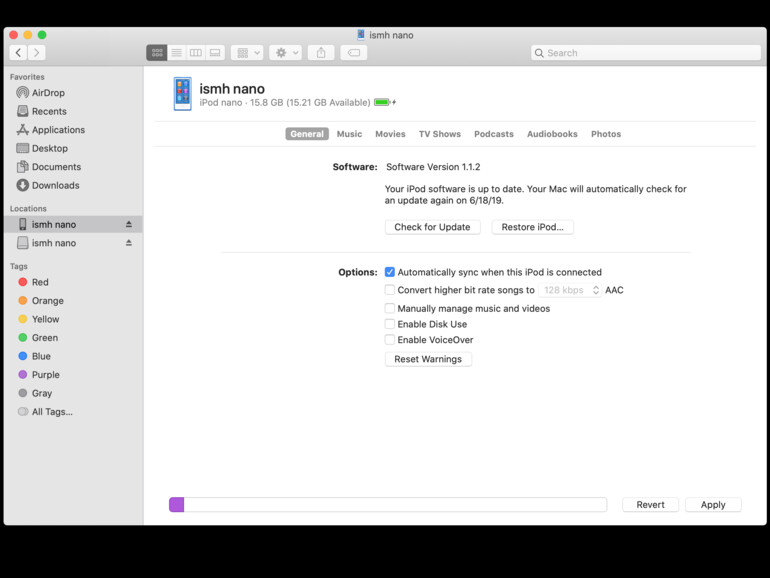The height and width of the screenshot is (578, 770).
Task: Click the iPod nano device image
Action: pos(183,94)
